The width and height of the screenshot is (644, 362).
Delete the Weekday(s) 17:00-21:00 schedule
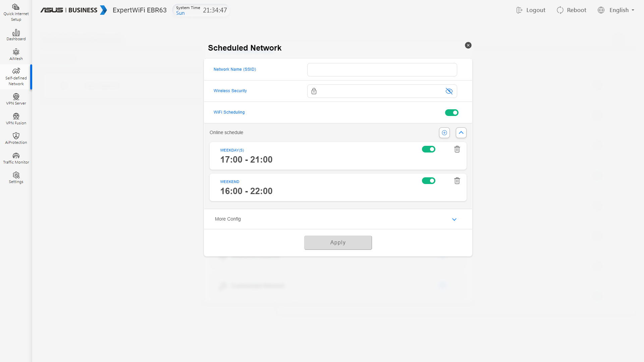click(457, 149)
